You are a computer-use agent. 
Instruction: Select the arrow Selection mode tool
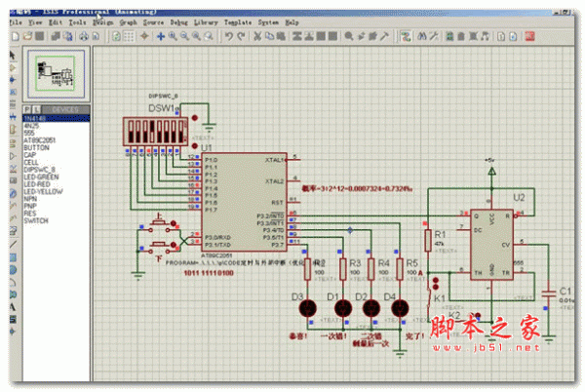point(13,56)
